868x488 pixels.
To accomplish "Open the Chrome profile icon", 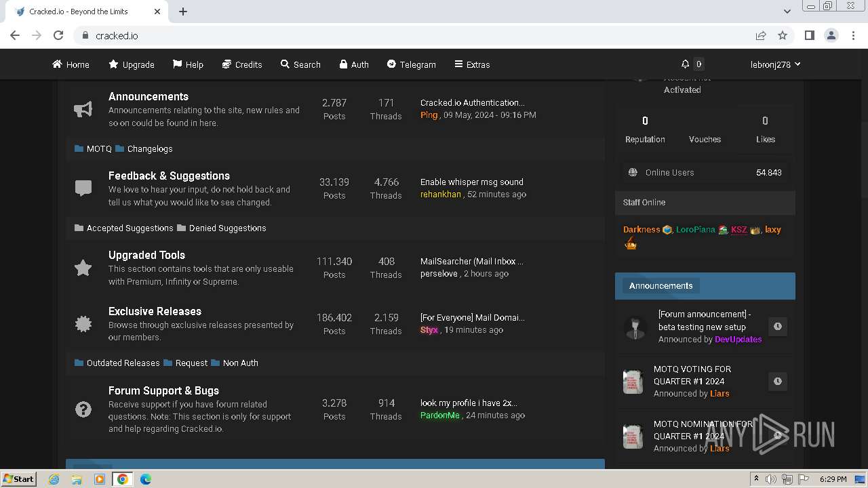I will pyautogui.click(x=831, y=35).
